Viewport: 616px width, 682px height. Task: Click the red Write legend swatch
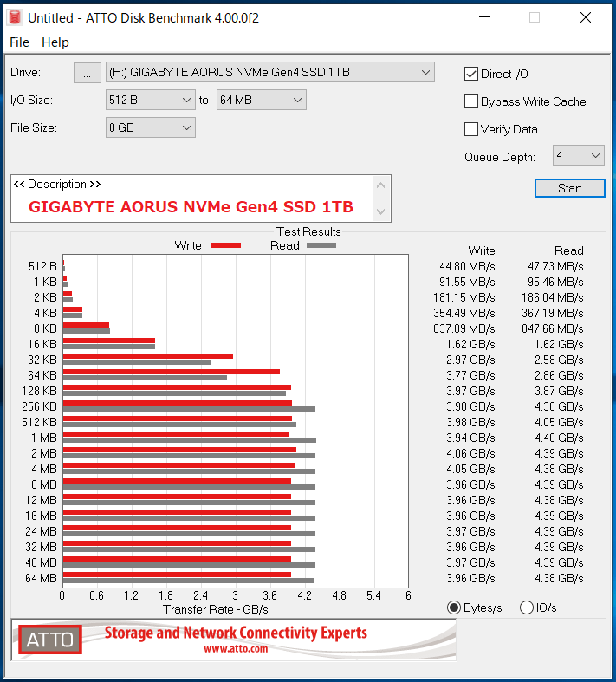(226, 245)
